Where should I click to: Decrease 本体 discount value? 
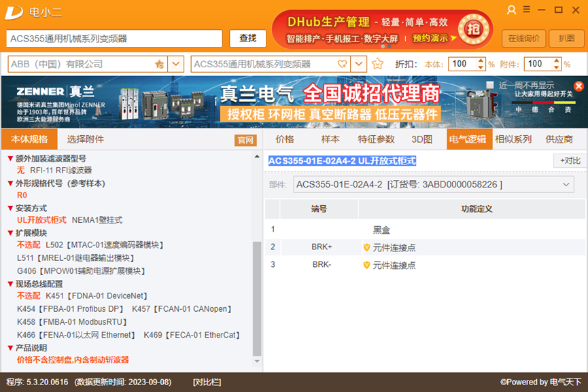(481, 67)
